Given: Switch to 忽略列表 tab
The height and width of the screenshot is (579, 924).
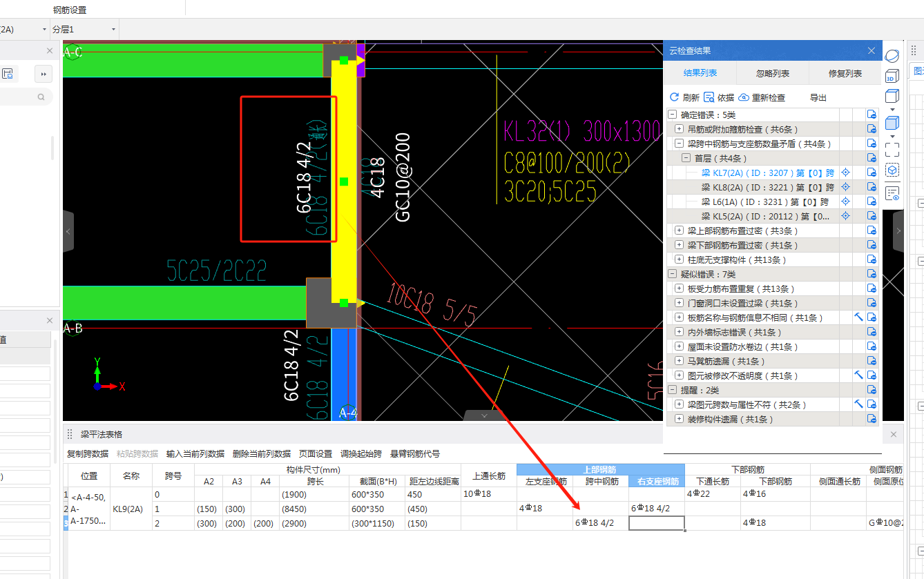Looking at the screenshot, I should pos(773,73).
